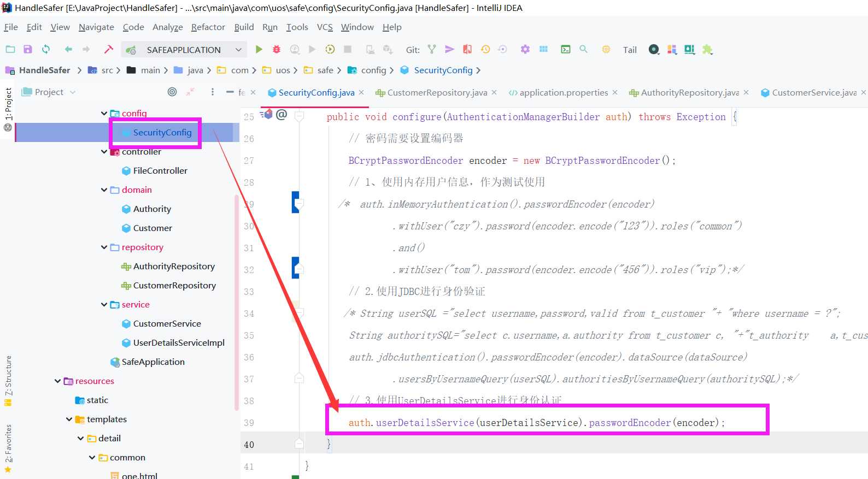
Task: Collapse the repository folder
Action: 104,247
